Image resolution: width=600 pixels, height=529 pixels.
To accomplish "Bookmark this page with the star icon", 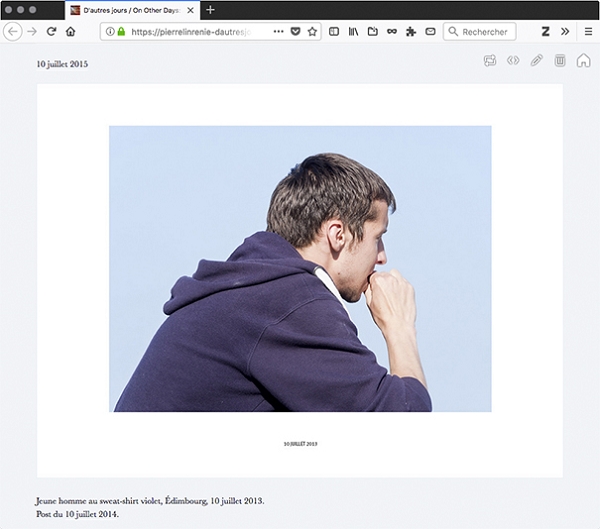I will 312,32.
